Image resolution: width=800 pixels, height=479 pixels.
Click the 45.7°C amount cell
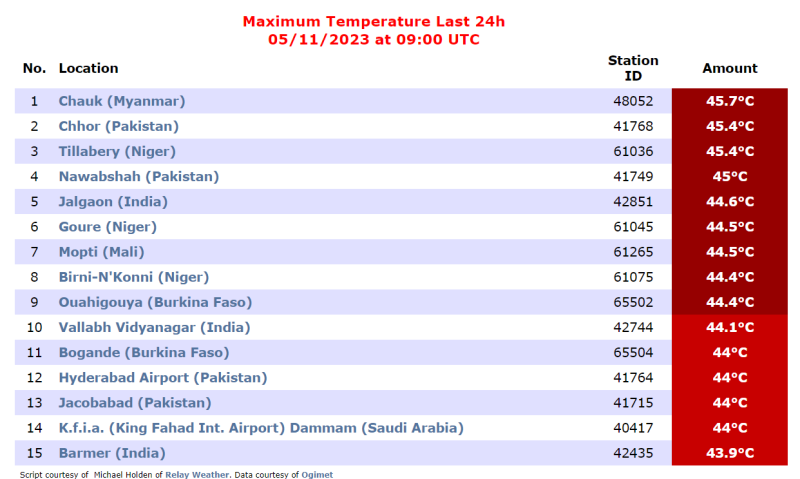[x=730, y=101]
